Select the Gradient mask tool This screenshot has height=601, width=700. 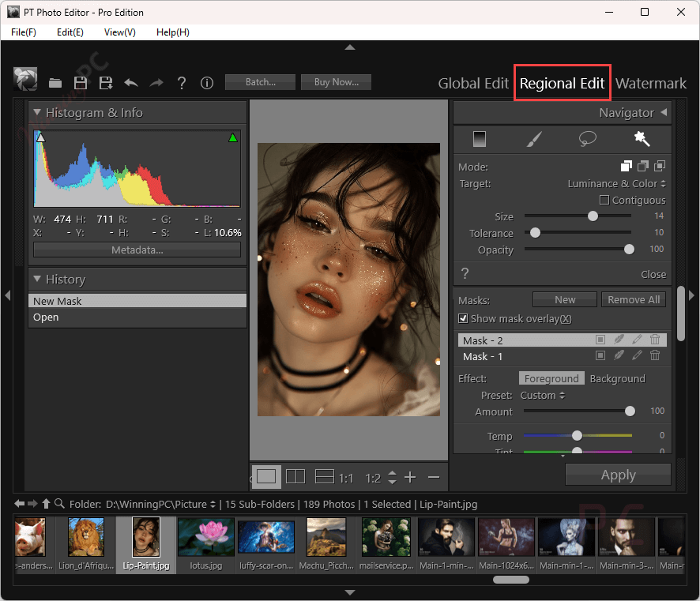[480, 139]
